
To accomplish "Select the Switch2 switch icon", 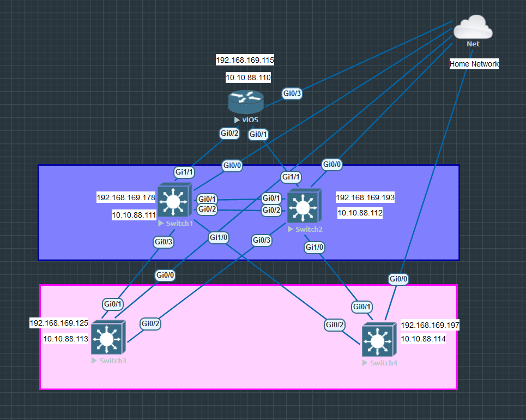I will (x=304, y=207).
